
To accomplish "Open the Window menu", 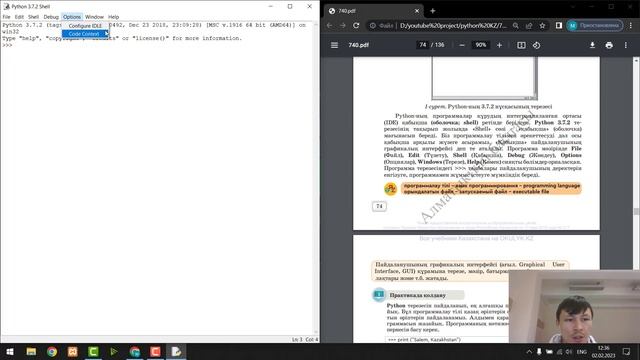I will (x=94, y=17).
